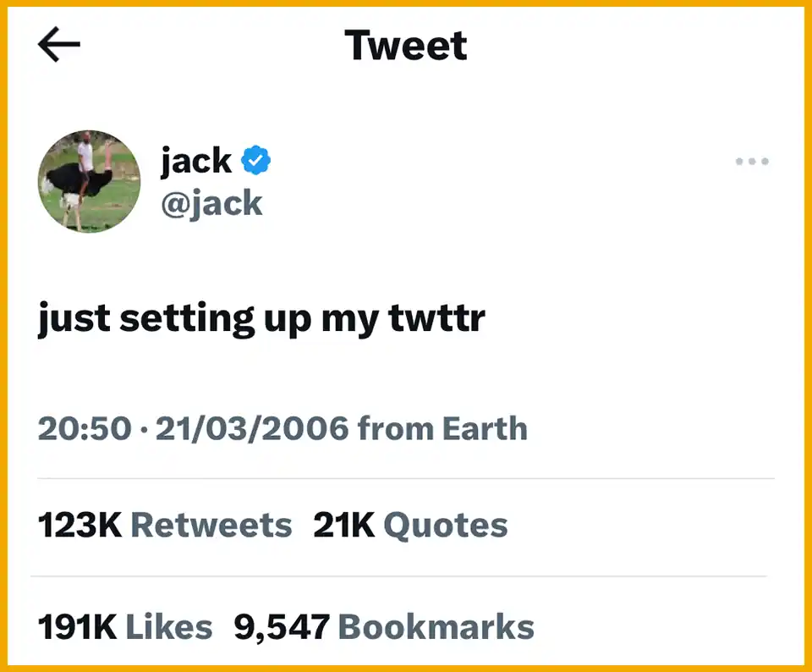Image resolution: width=812 pixels, height=672 pixels.
Task: Click the 9,547 bookmark count number
Action: [x=282, y=627]
